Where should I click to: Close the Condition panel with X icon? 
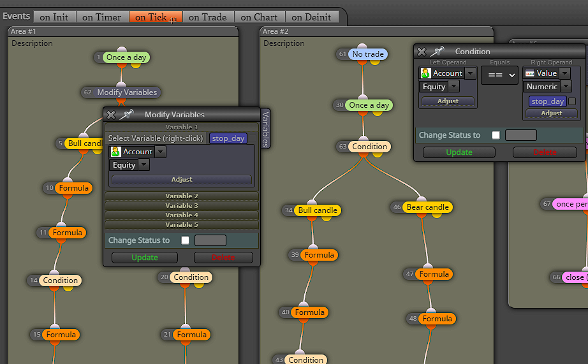(x=422, y=52)
